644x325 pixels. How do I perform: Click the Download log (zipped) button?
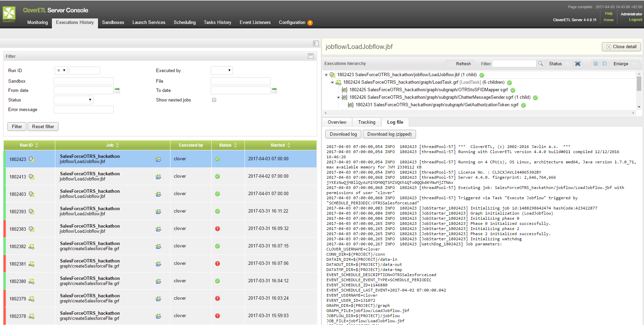coord(389,134)
